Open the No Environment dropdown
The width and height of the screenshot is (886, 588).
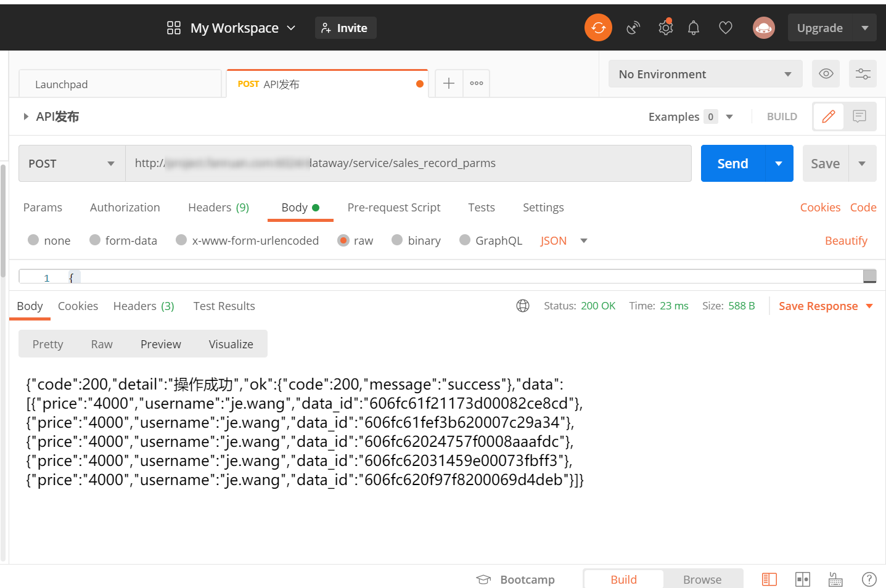coord(705,74)
